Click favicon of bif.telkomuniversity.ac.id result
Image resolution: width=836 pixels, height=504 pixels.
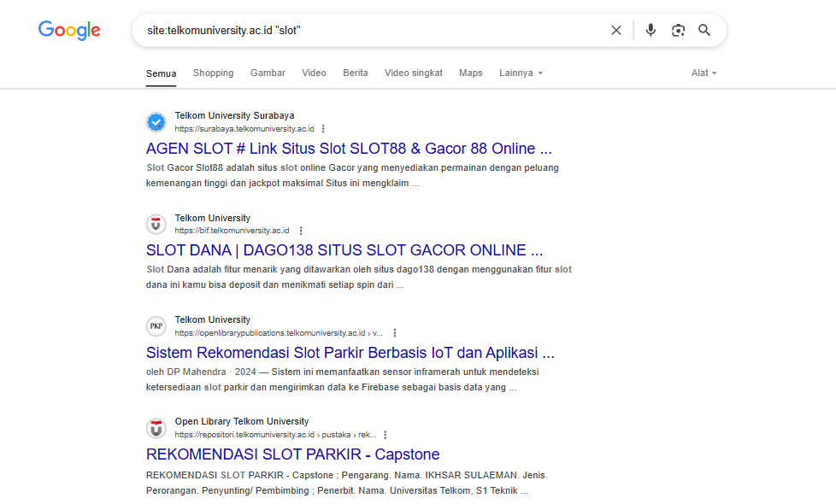pyautogui.click(x=156, y=225)
